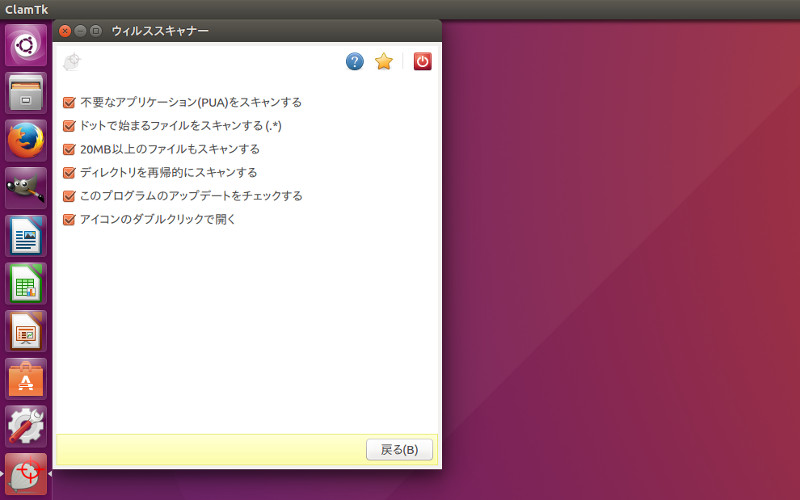Open LibreOffice Calc from the dock
Viewport: 800px width, 500px height.
(x=26, y=284)
